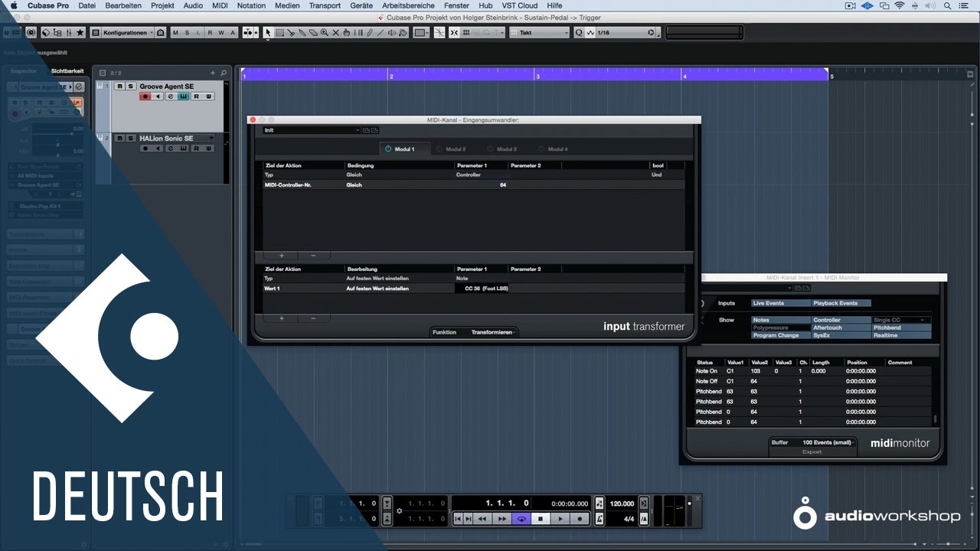Screen dimensions: 980x551
Task: Fast forward using the transport panel
Action: click(x=501, y=518)
